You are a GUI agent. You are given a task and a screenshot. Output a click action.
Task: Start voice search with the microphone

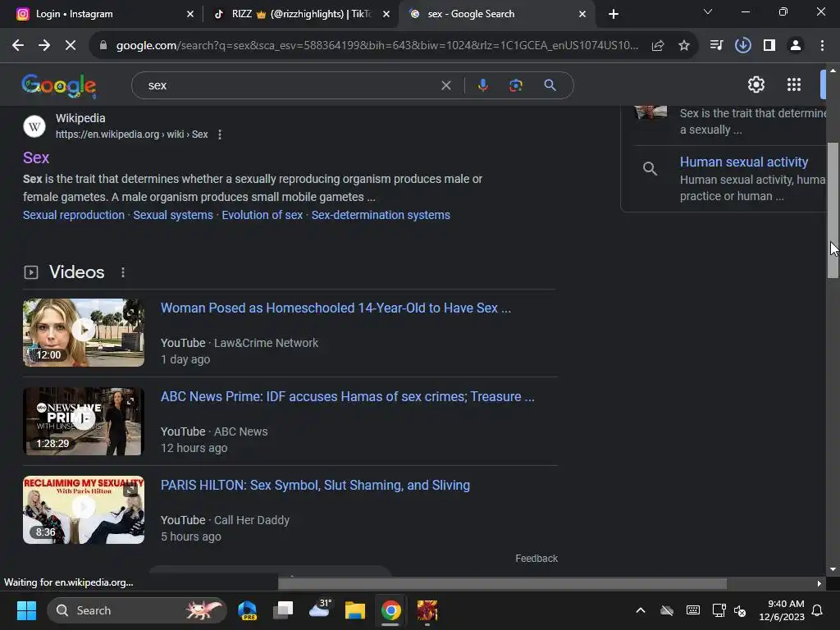(482, 85)
